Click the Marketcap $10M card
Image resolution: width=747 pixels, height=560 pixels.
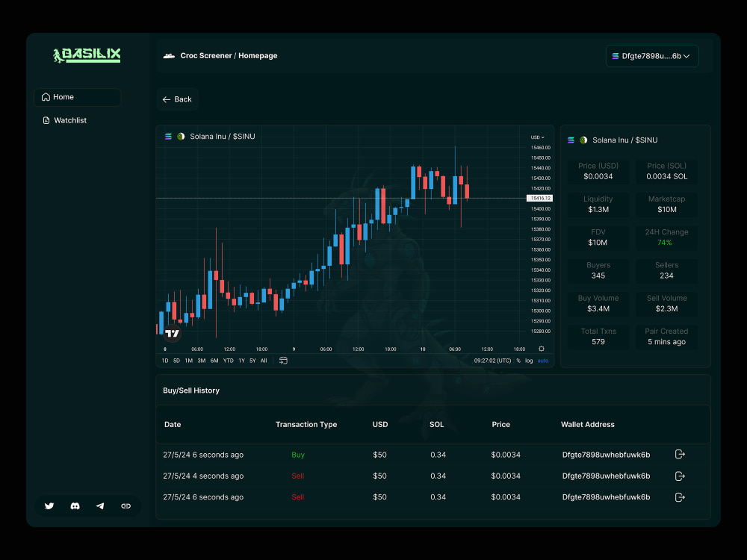666,205
